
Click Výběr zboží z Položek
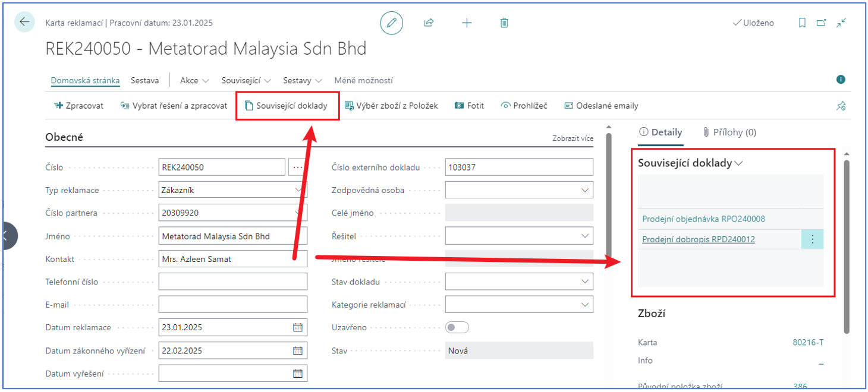391,106
